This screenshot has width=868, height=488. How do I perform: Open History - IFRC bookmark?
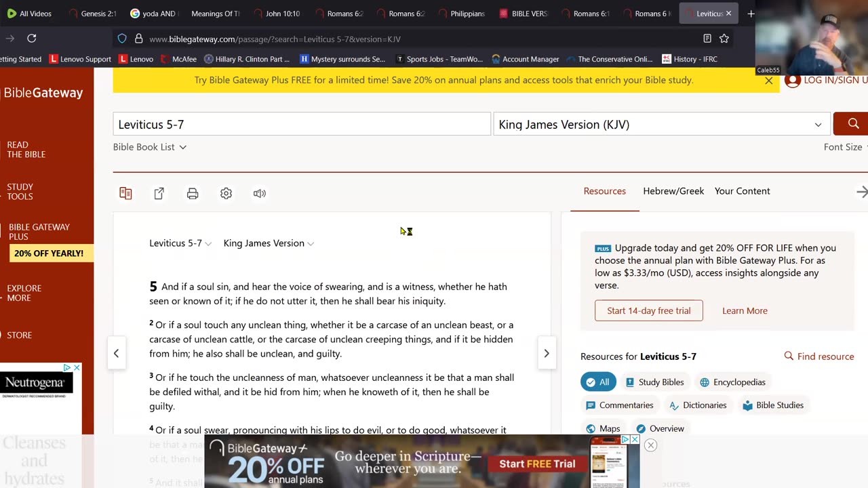pyautogui.click(x=690, y=59)
